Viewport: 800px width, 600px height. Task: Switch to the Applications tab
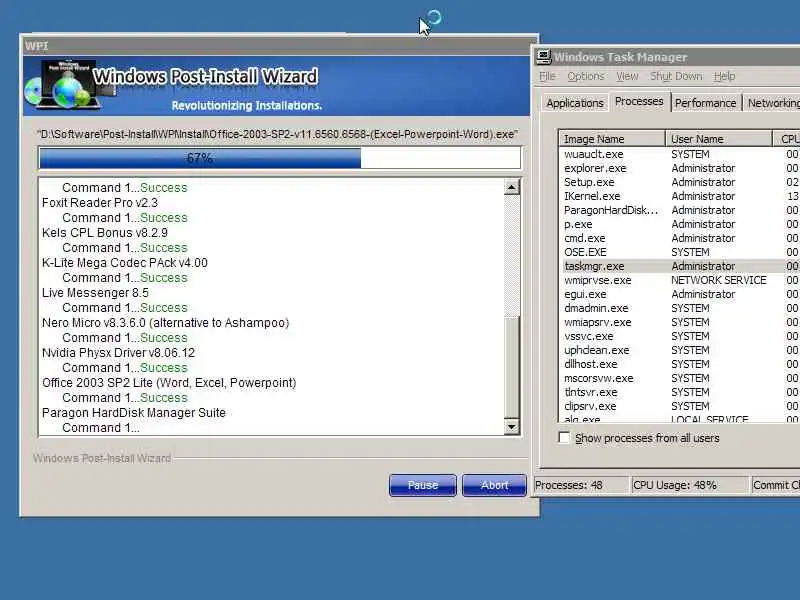574,103
